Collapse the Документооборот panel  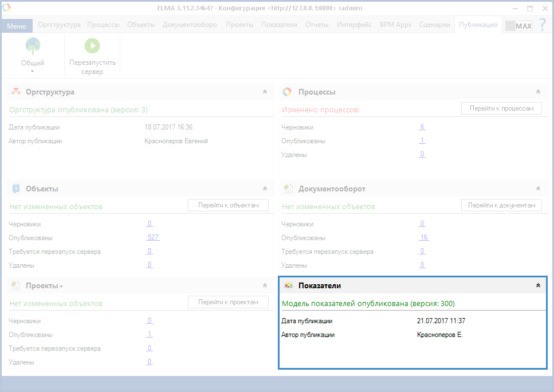point(537,189)
